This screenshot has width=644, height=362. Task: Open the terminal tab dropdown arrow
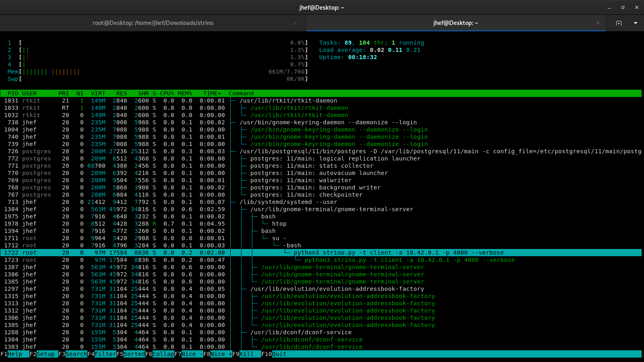tap(636, 23)
